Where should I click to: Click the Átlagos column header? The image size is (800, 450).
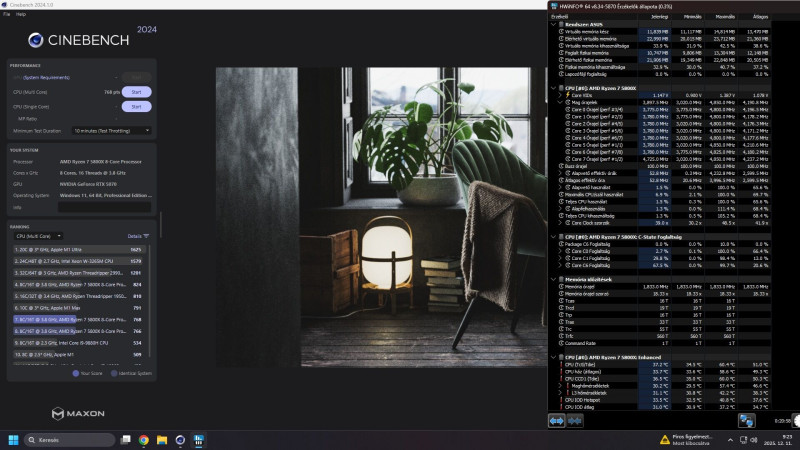760,17
